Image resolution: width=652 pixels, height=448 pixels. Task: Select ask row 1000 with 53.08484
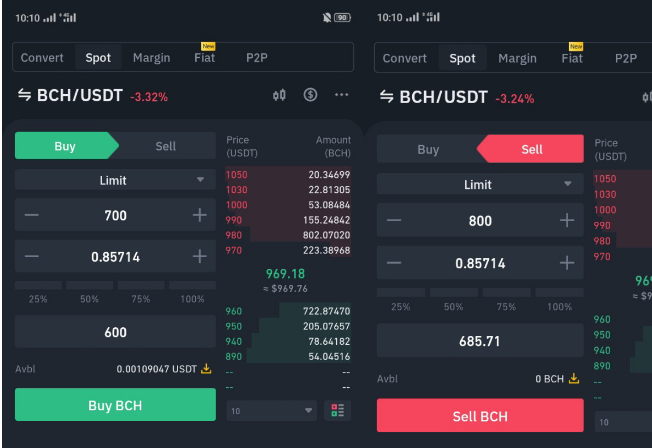[288, 205]
